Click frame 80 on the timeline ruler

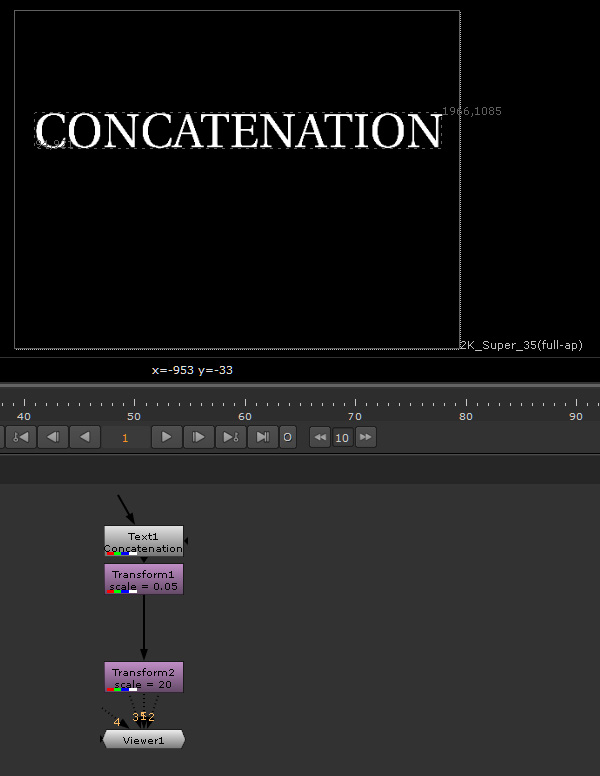point(465,416)
